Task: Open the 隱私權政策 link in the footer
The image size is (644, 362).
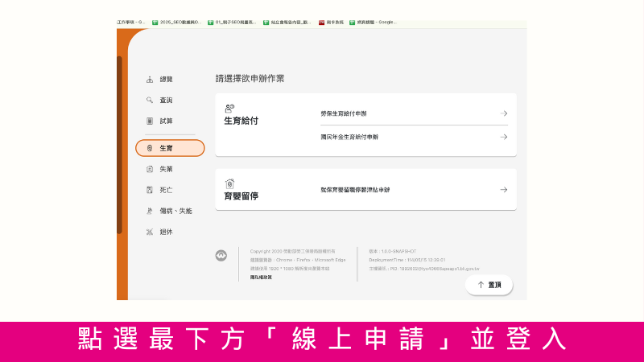Action: coord(261,278)
